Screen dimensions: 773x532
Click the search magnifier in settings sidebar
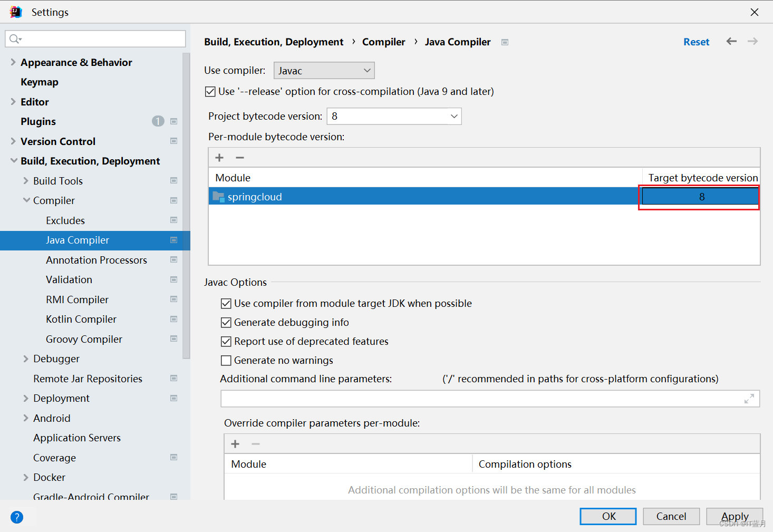coord(15,38)
